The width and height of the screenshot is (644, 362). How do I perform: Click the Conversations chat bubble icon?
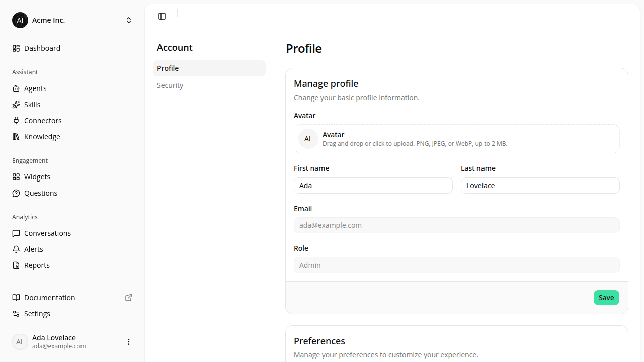pyautogui.click(x=16, y=233)
